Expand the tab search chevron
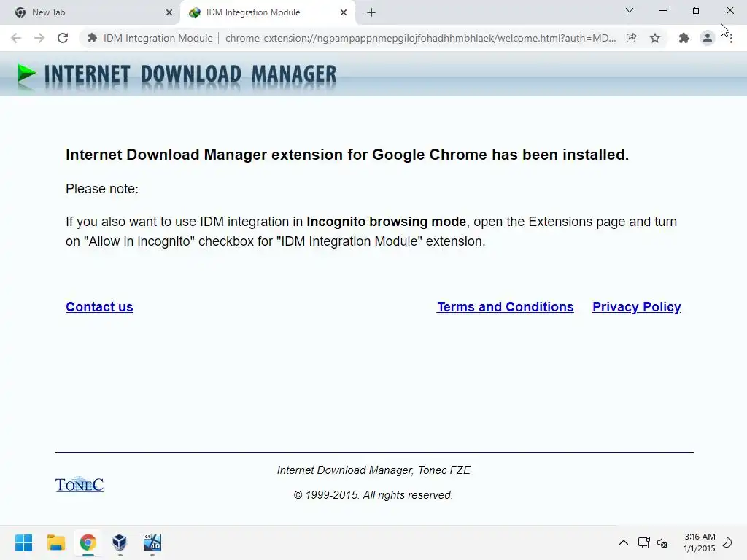 pyautogui.click(x=630, y=10)
